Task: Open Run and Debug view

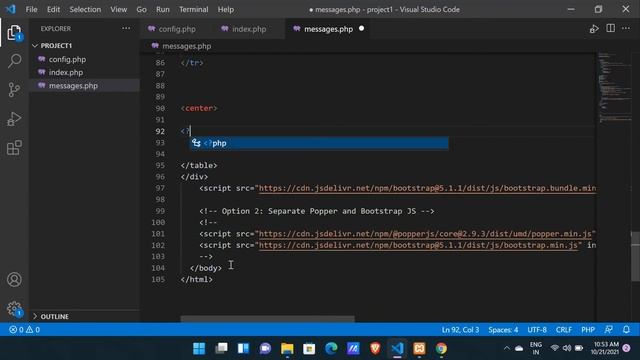Action: click(x=14, y=119)
